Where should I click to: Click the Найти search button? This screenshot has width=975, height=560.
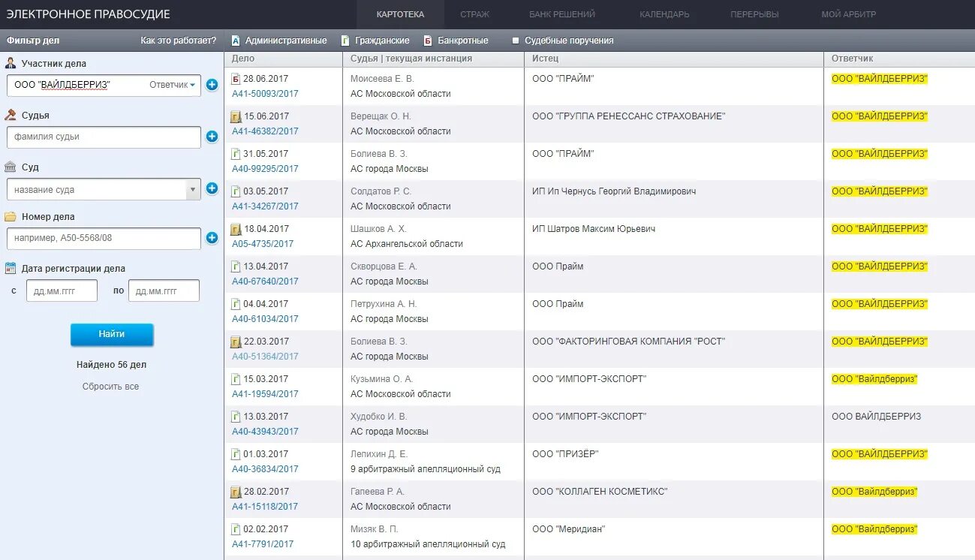pyautogui.click(x=112, y=335)
